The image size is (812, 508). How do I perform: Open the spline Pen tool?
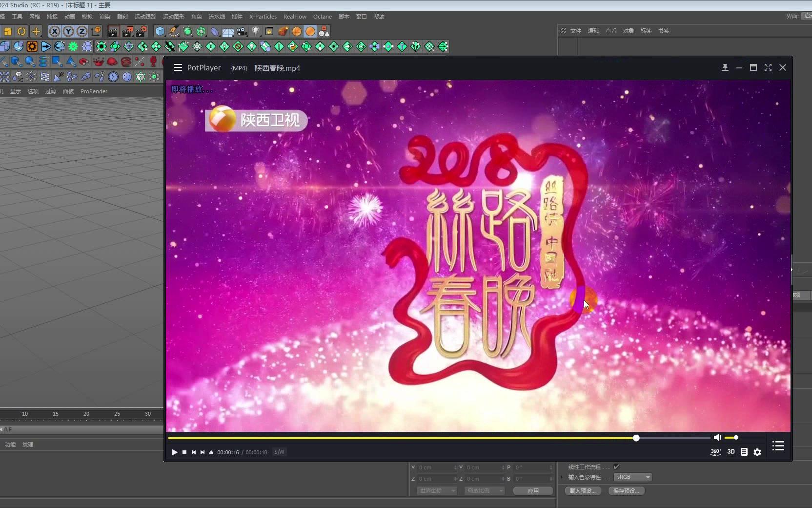pos(174,31)
